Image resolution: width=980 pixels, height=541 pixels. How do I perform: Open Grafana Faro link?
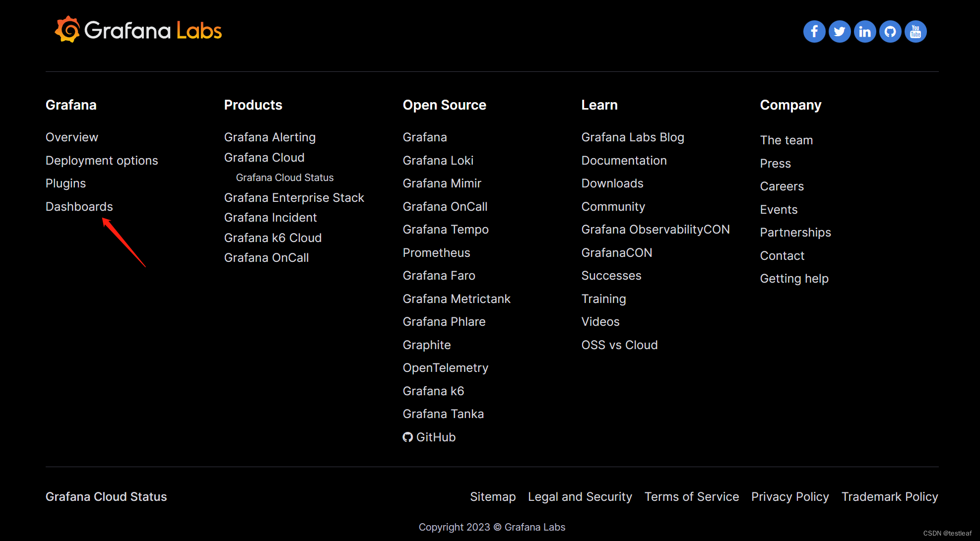(439, 275)
